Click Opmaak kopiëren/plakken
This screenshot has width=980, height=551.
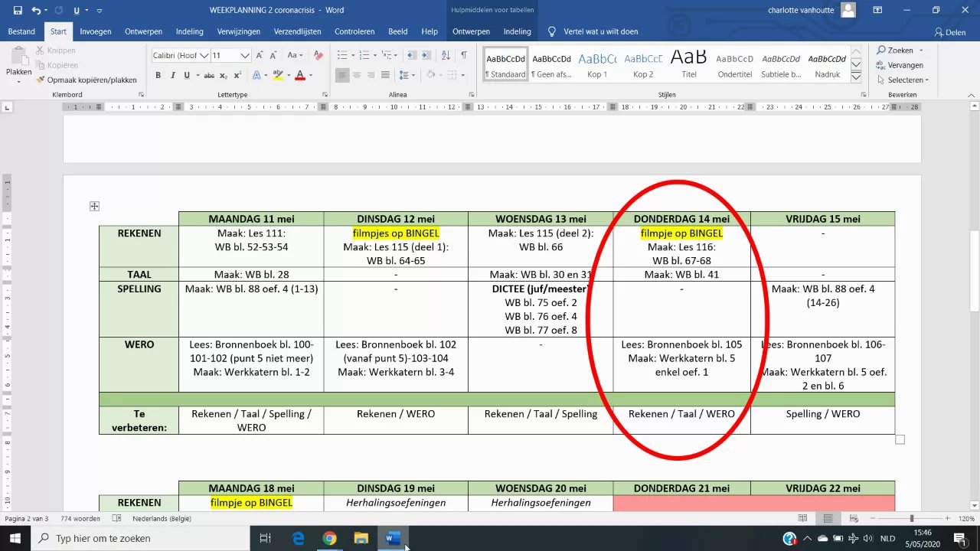[x=86, y=80]
